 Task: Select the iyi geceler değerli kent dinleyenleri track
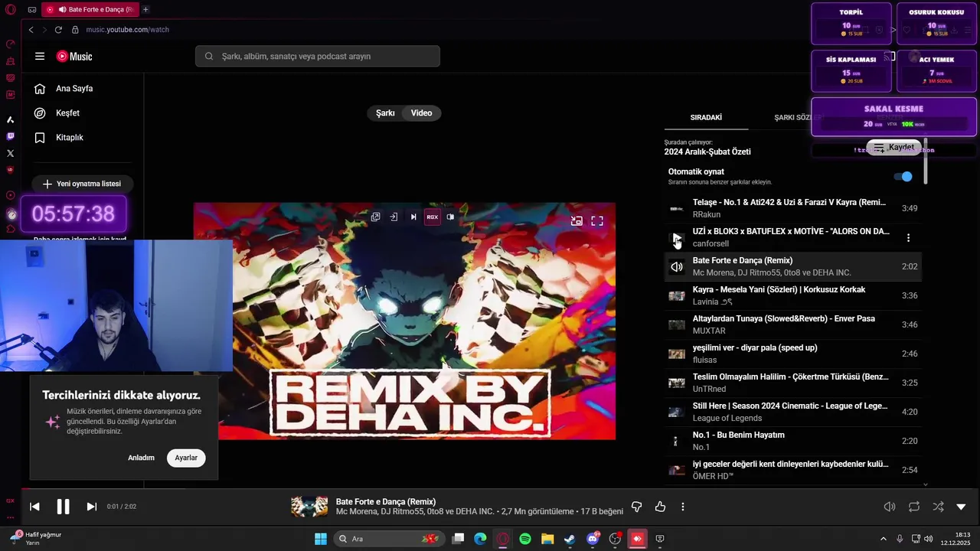(793, 470)
